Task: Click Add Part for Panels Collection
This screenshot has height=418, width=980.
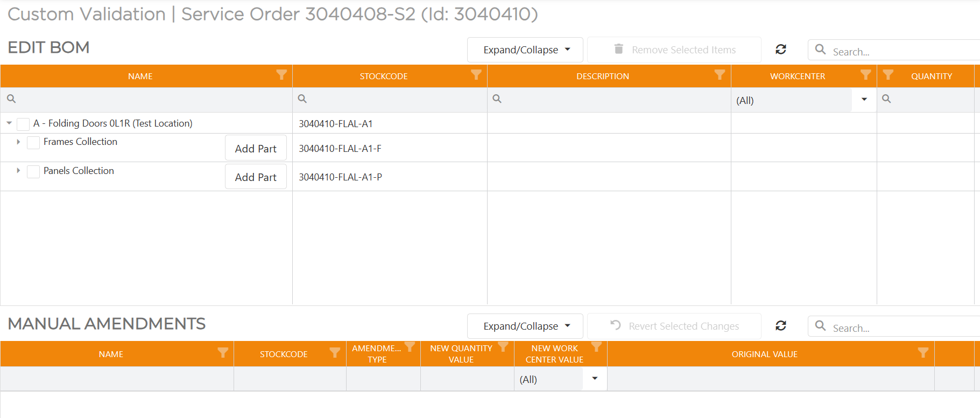Action: point(256,177)
